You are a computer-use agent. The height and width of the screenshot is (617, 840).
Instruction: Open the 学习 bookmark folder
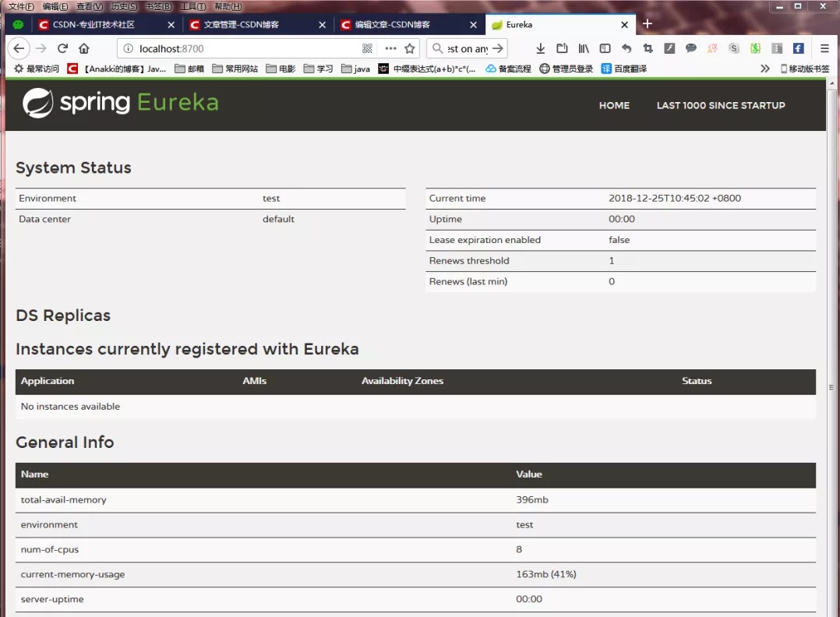[x=318, y=69]
